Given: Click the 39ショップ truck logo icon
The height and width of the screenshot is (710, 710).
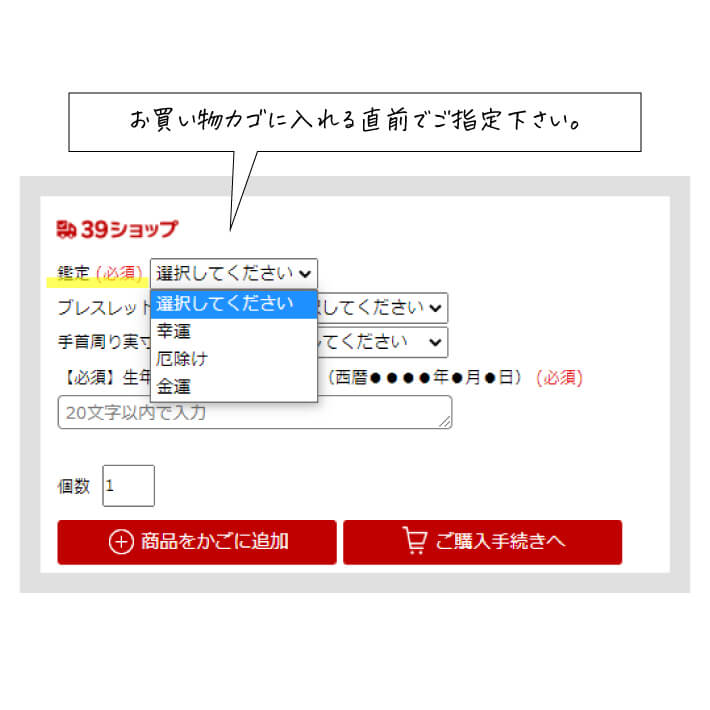Looking at the screenshot, I should tap(66, 229).
